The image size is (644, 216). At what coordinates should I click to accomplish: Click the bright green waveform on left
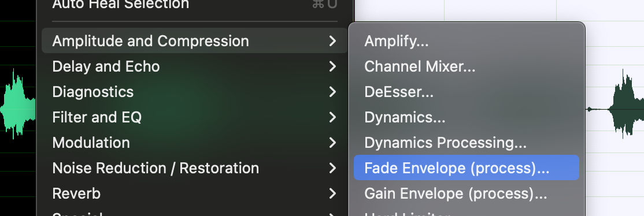pos(18,105)
